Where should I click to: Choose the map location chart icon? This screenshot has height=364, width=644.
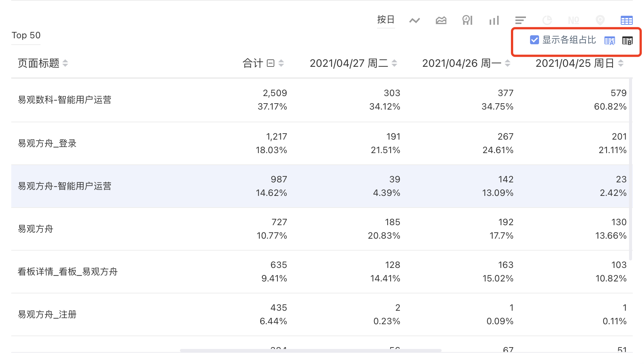600,20
